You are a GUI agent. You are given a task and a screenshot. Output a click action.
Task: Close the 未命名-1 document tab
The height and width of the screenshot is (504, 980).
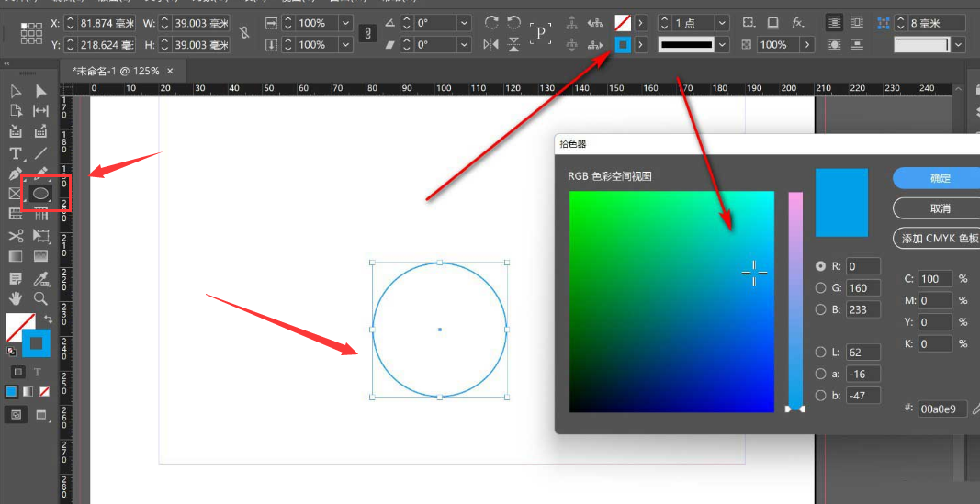tap(170, 71)
